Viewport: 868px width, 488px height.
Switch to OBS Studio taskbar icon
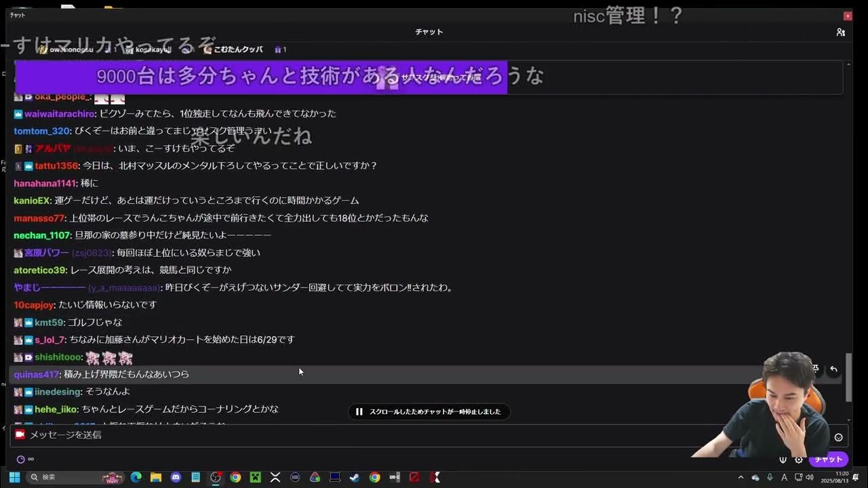coord(216,477)
